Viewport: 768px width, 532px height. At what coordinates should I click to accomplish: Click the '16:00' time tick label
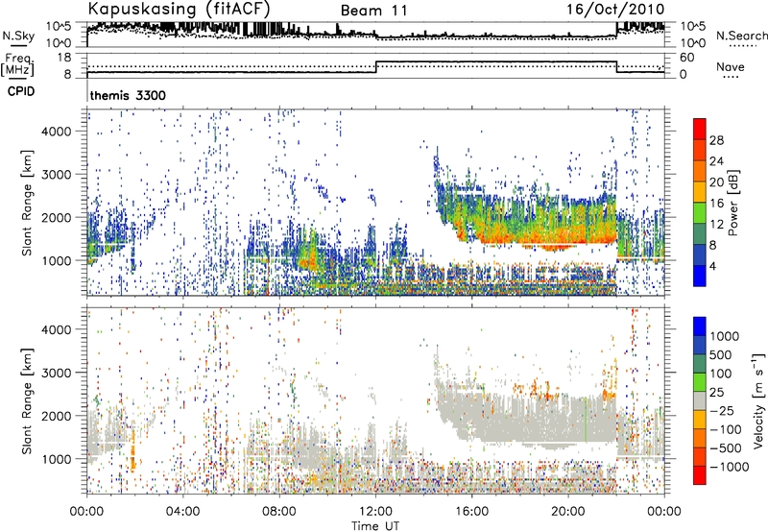(x=471, y=512)
